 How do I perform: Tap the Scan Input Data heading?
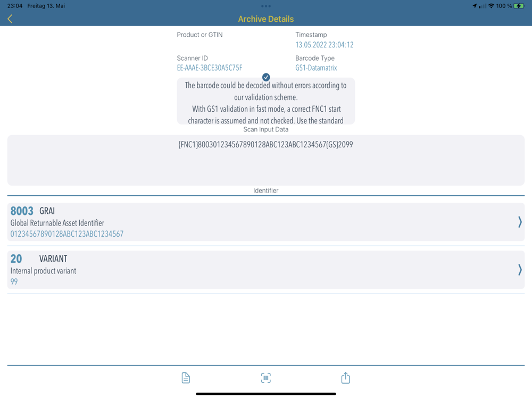click(266, 129)
